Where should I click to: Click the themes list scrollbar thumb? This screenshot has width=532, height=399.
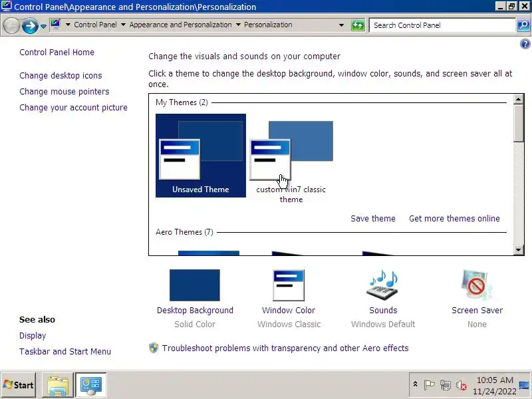click(x=519, y=123)
